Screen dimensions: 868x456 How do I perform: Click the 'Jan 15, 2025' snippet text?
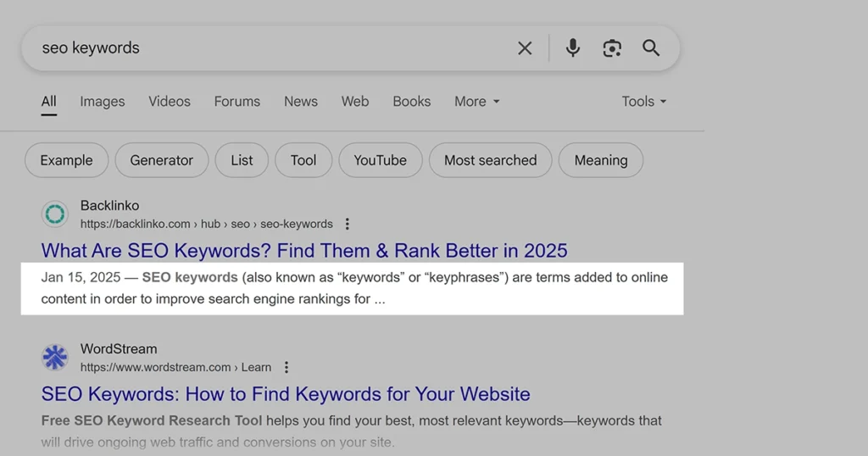point(81,277)
